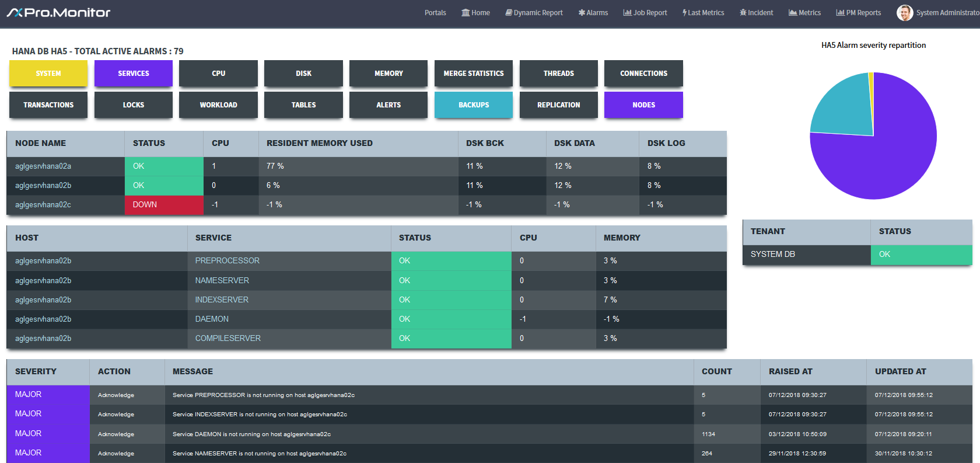Image resolution: width=980 pixels, height=463 pixels.
Task: Open the MERGE STATISTICS category
Action: 474,74
